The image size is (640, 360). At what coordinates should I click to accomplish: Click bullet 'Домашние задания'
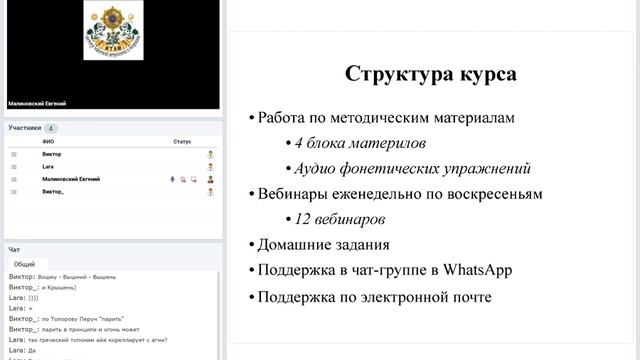click(323, 245)
